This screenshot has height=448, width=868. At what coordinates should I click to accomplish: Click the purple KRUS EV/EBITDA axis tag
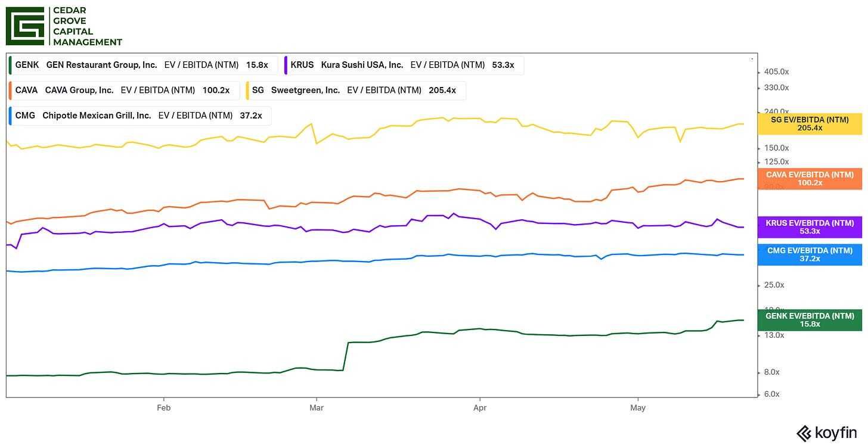(810, 227)
